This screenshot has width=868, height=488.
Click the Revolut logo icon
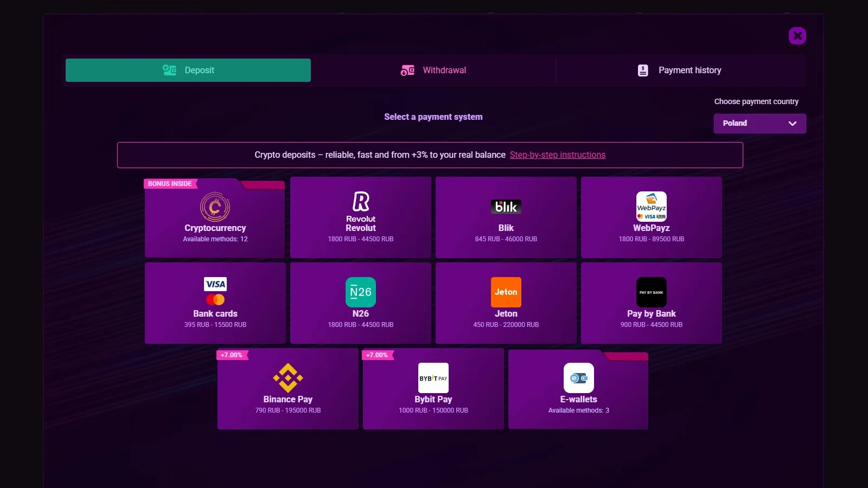click(361, 207)
